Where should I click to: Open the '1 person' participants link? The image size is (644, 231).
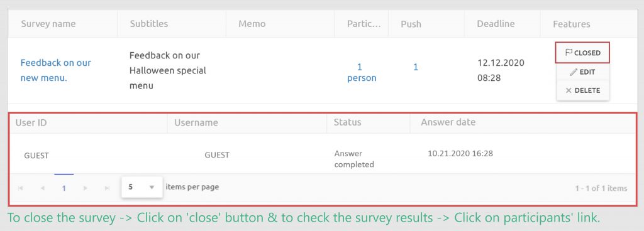coord(362,72)
